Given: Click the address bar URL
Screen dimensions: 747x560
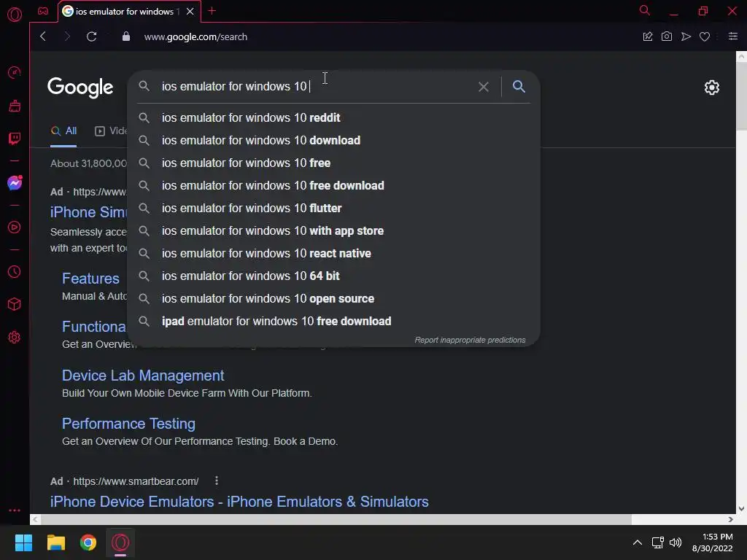Looking at the screenshot, I should coord(196,36).
